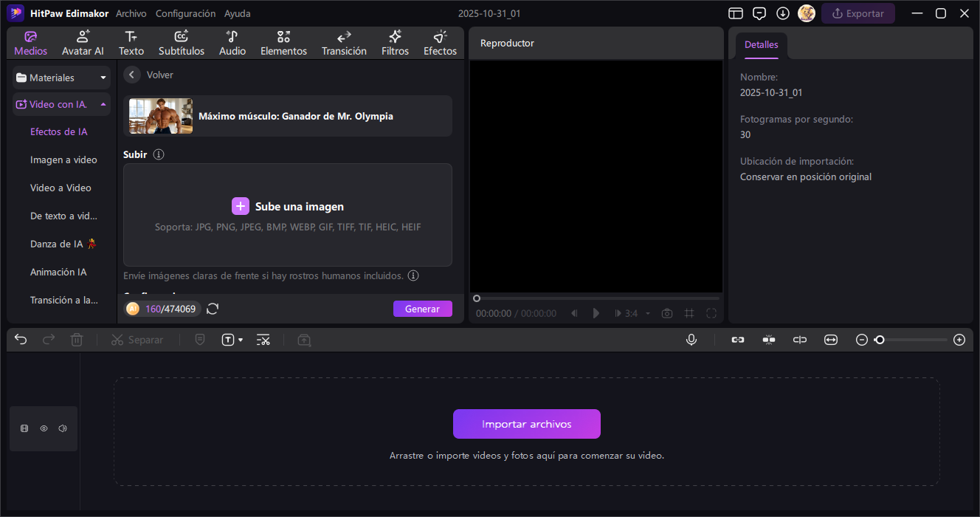The width and height of the screenshot is (980, 517).
Task: Open the Configuración menu
Action: 186,13
